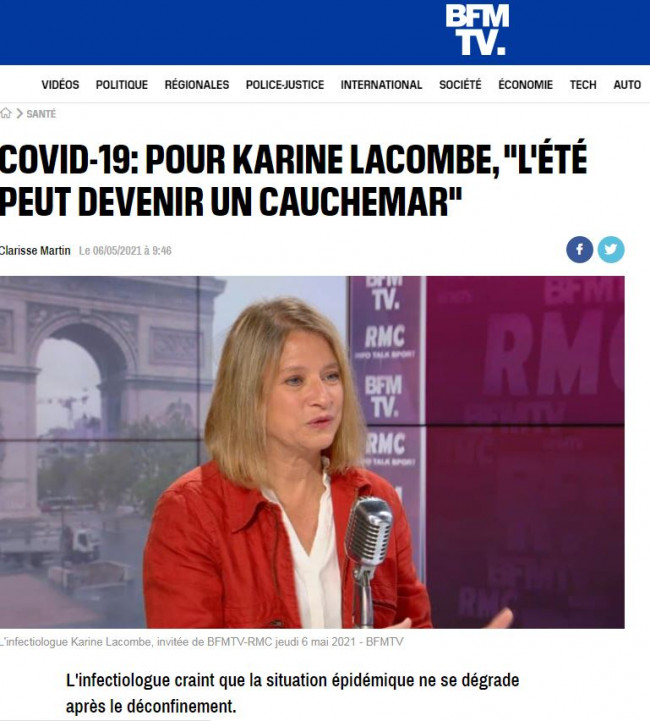The height and width of the screenshot is (721, 650).
Task: Click the BFM TV logo
Action: coord(477,30)
